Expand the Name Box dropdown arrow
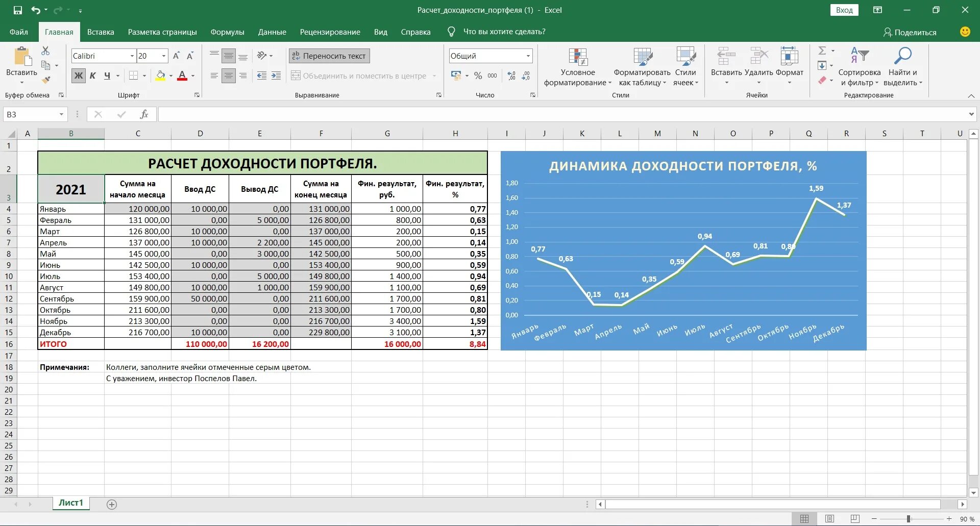Screen dimensions: 980x526 click(x=61, y=114)
